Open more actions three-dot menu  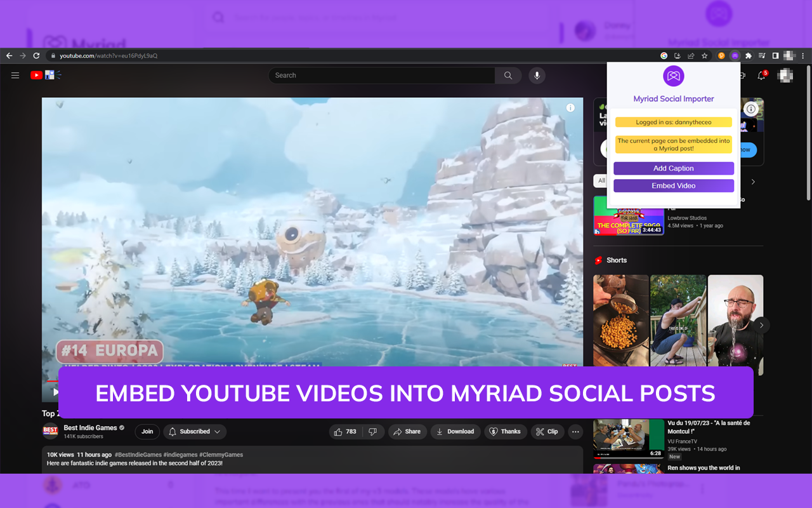pyautogui.click(x=575, y=432)
